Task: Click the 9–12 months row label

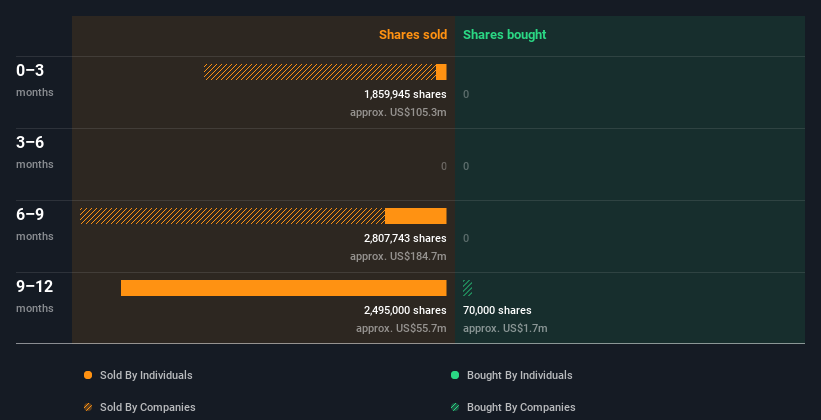Action: pos(36,287)
